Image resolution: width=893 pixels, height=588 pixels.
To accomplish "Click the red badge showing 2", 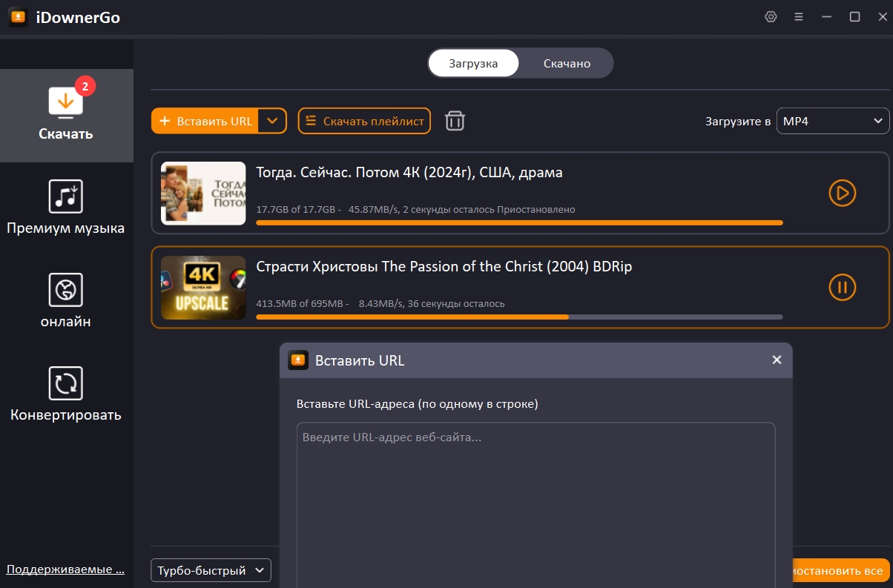I will 85,87.
